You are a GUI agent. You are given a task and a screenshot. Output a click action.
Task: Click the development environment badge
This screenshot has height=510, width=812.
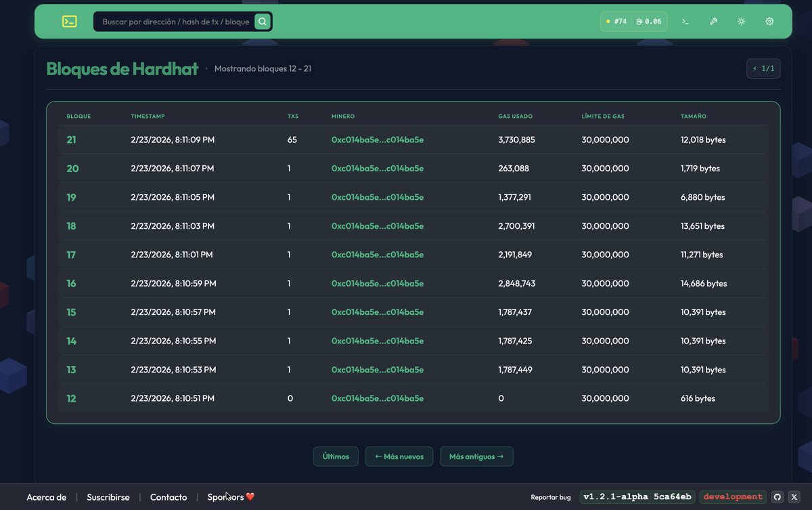733,497
